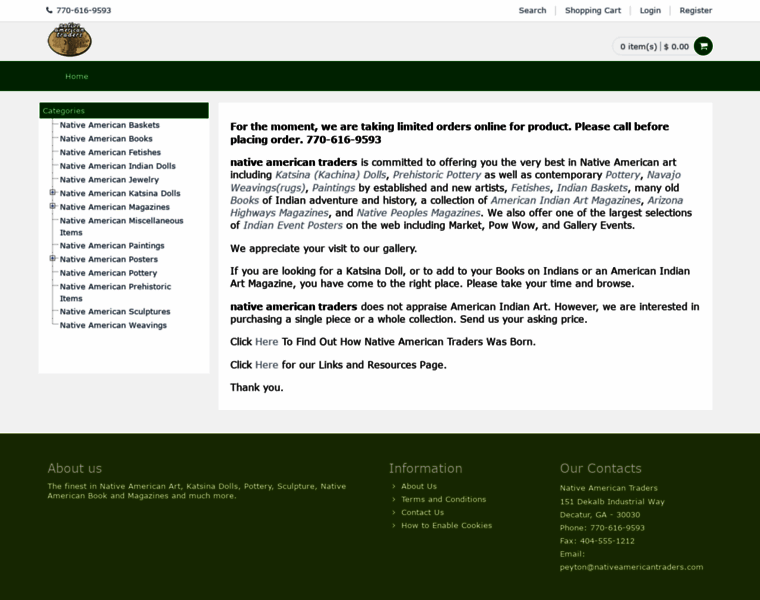Image resolution: width=760 pixels, height=600 pixels.
Task: Expand Native American Magazines category
Action: click(x=53, y=206)
